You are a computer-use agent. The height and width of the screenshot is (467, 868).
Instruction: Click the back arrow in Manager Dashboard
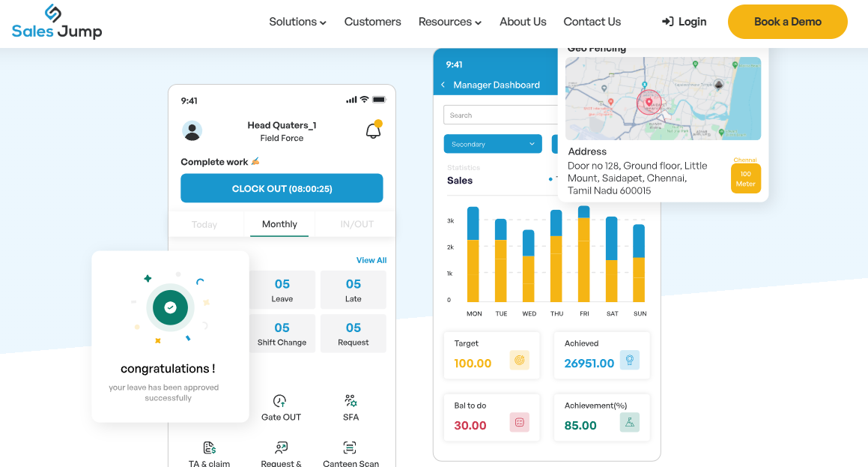(443, 85)
